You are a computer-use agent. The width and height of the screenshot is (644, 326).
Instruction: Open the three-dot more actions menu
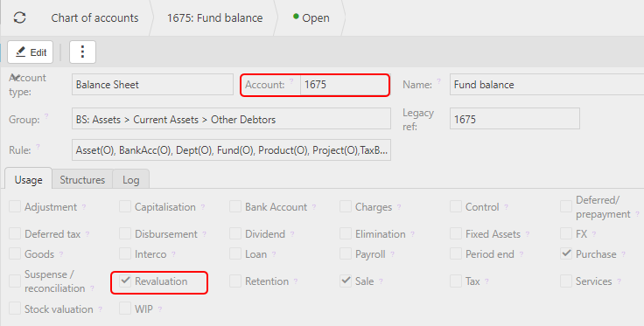tap(82, 52)
